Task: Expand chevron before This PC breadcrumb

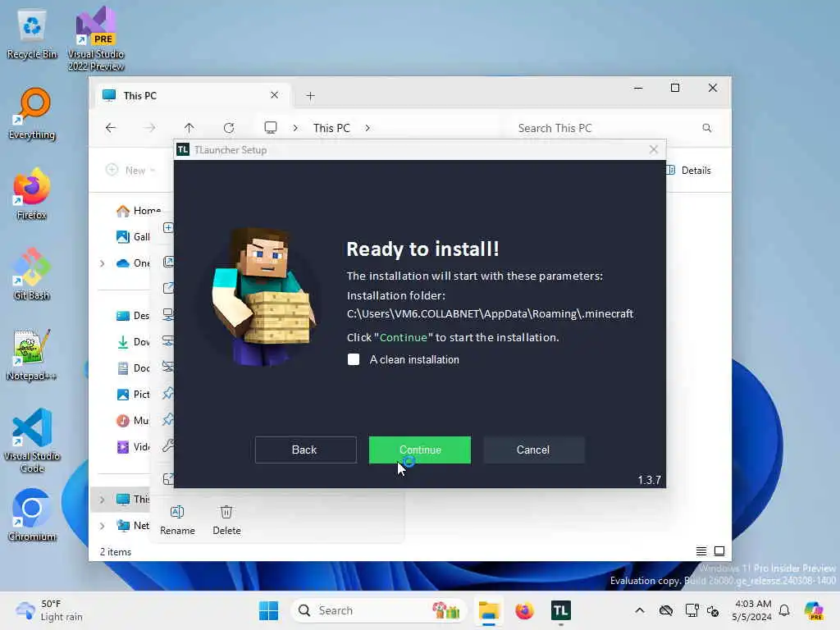Action: pos(295,128)
